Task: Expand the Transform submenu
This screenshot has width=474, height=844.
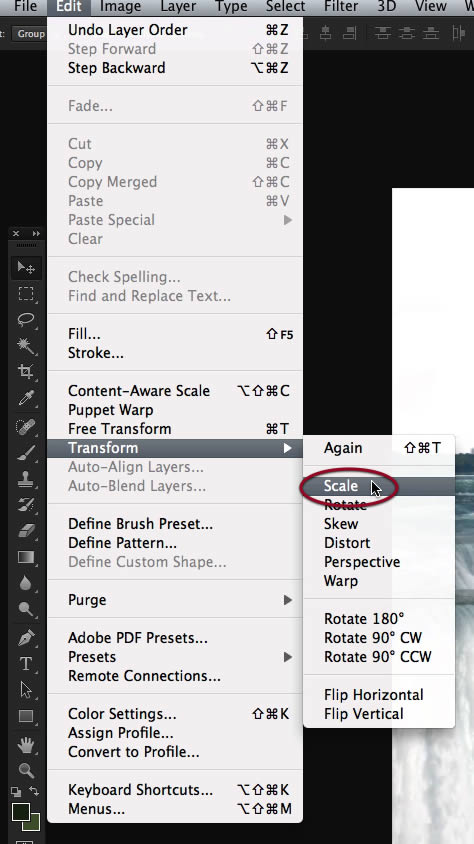Action: pos(175,448)
